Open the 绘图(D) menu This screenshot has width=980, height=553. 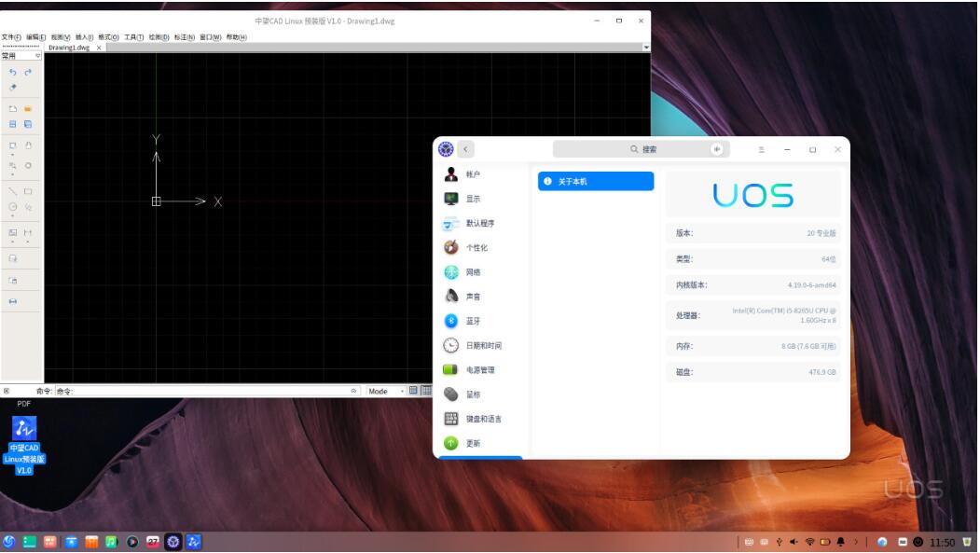coord(159,37)
